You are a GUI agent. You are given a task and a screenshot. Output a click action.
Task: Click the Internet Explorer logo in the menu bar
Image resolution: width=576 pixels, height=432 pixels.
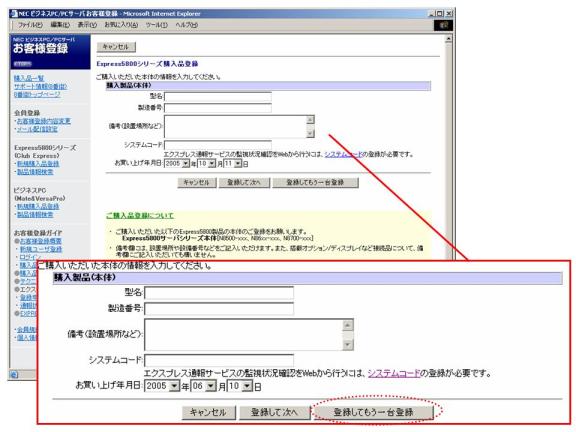click(443, 25)
